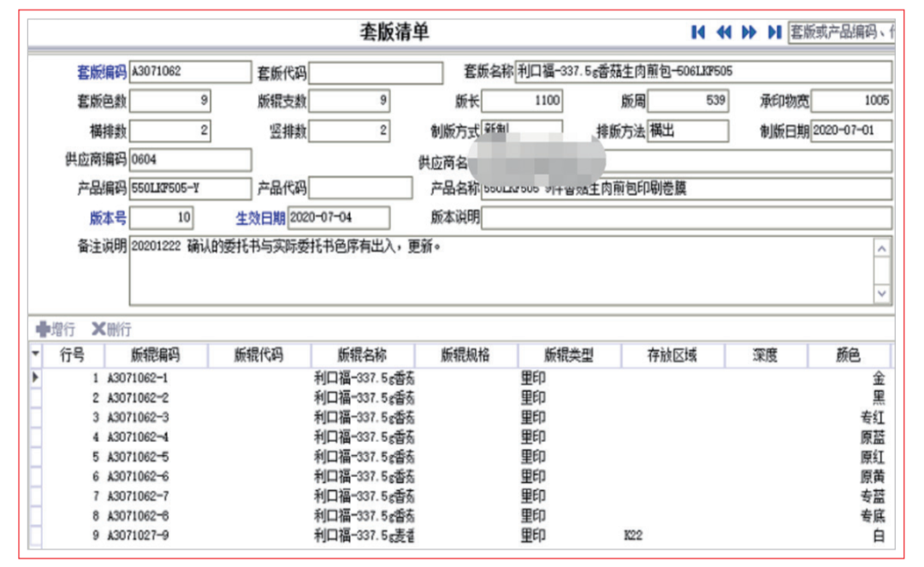Focus the search box 套版或产品编码
This screenshot has width=924, height=567.
coord(842,32)
